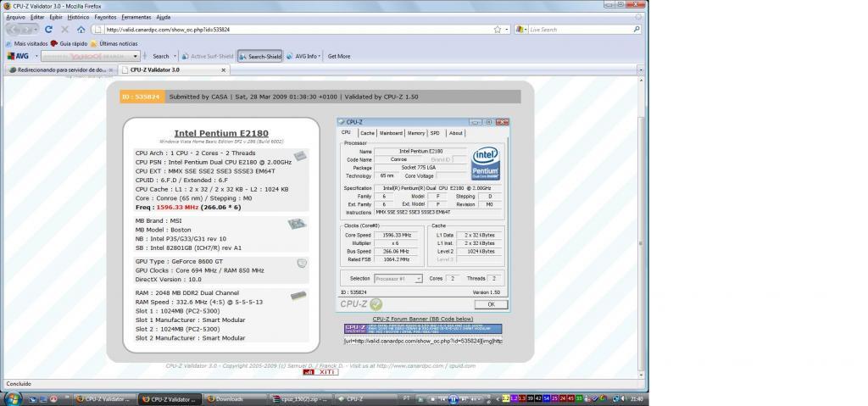This screenshot has width=868, height=406.
Task: Open Últimas notícias bookmark
Action: click(114, 43)
